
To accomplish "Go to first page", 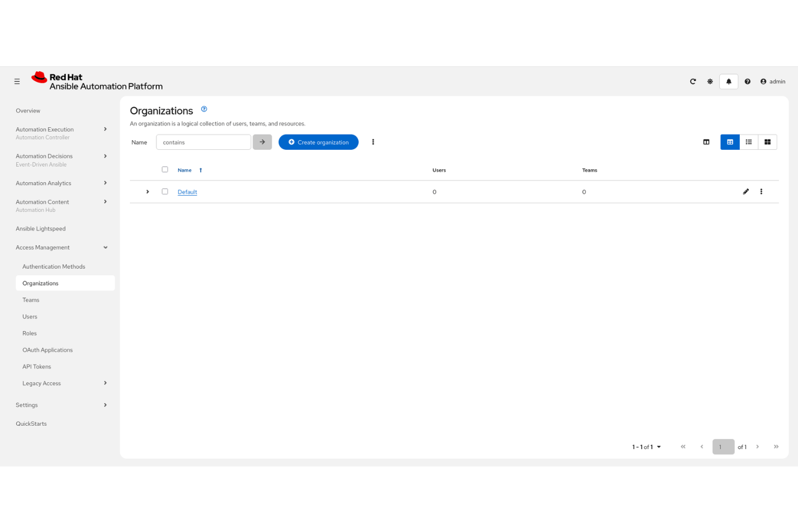I will pos(683,447).
